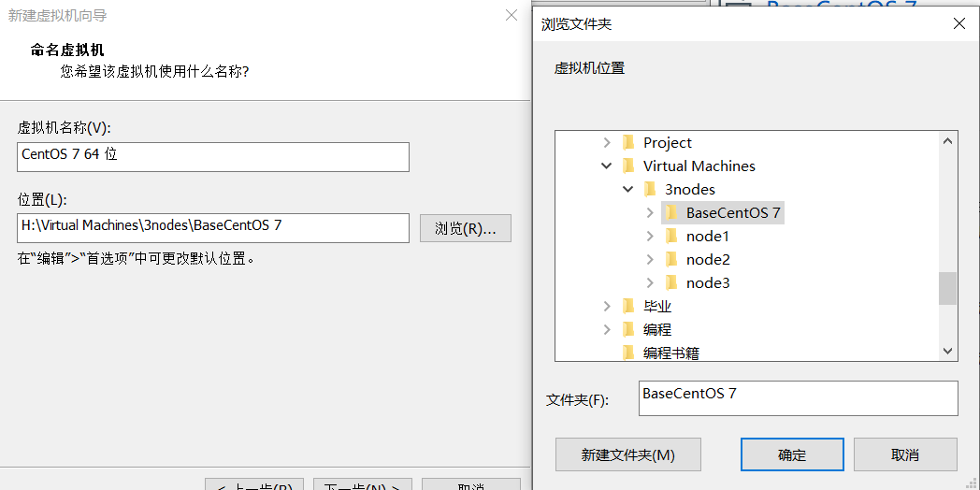The width and height of the screenshot is (980, 490).
Task: Select the node2 tree item
Action: (x=708, y=259)
